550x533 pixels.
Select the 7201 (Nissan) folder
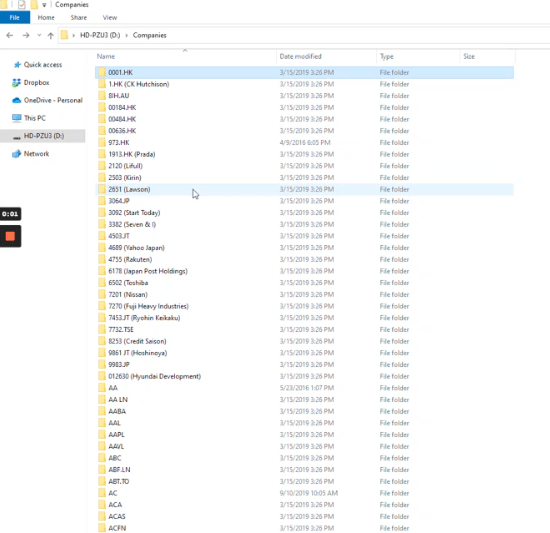pyautogui.click(x=128, y=295)
